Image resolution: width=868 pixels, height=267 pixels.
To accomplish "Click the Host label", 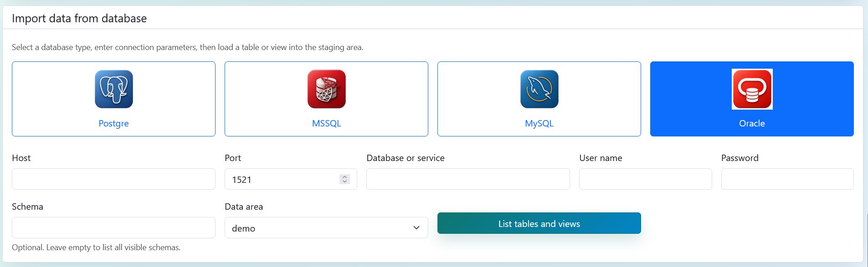I will 21,158.
